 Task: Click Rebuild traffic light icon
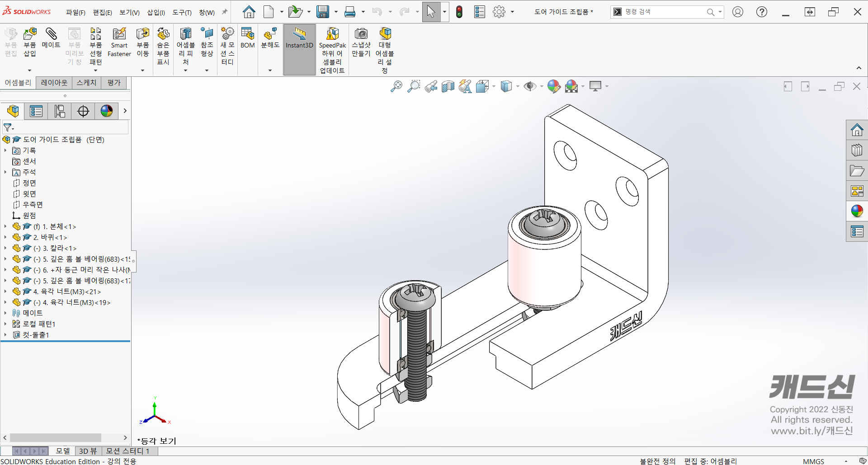click(459, 12)
